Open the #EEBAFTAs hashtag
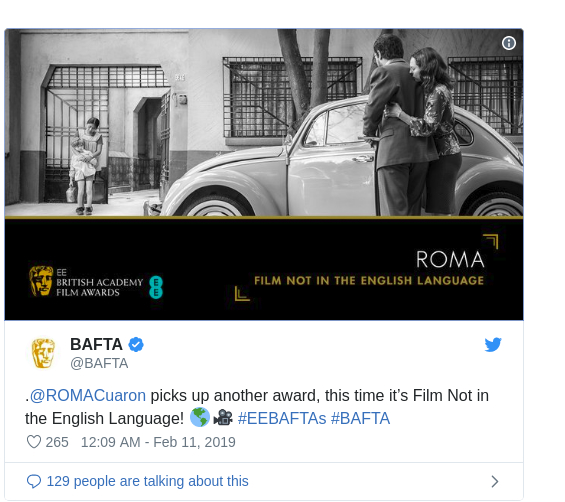 [282, 419]
